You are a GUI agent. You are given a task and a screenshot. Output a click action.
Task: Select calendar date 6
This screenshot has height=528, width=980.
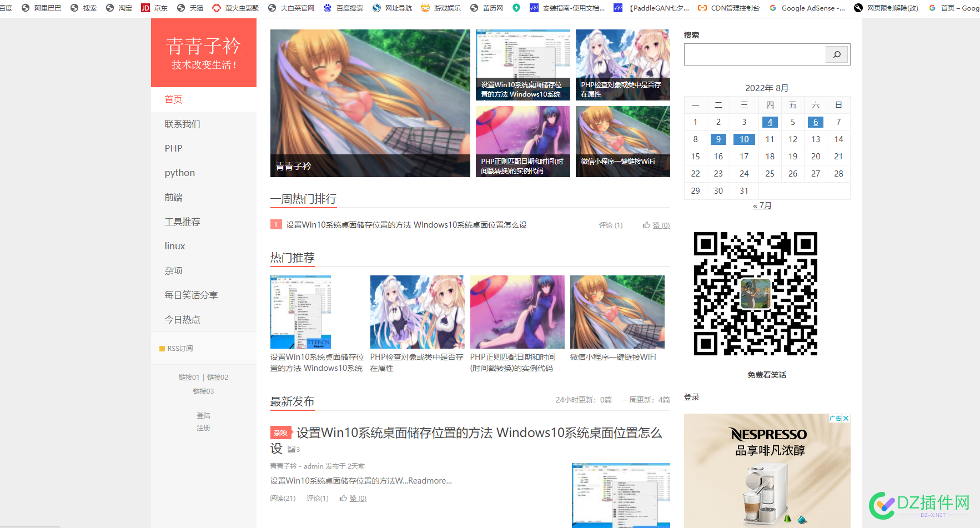[816, 122]
